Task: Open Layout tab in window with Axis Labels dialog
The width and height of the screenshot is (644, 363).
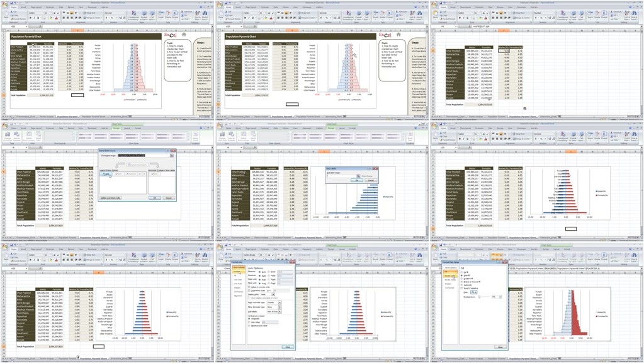Action: click(x=341, y=129)
